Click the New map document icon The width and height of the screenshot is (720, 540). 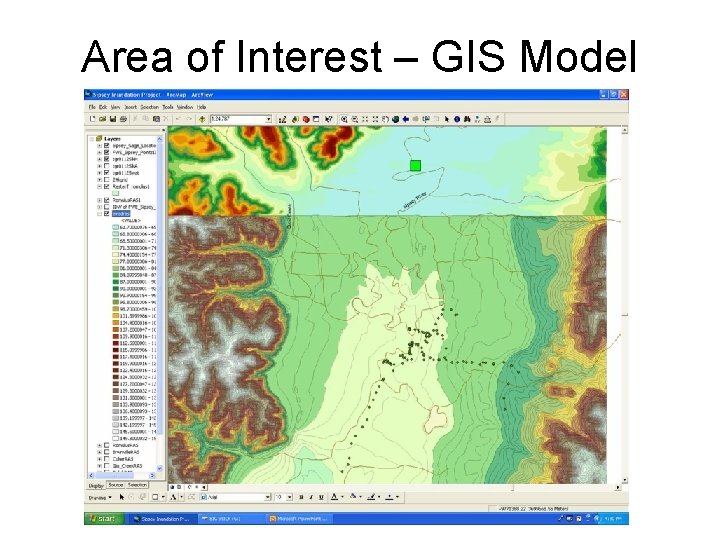[x=92, y=119]
